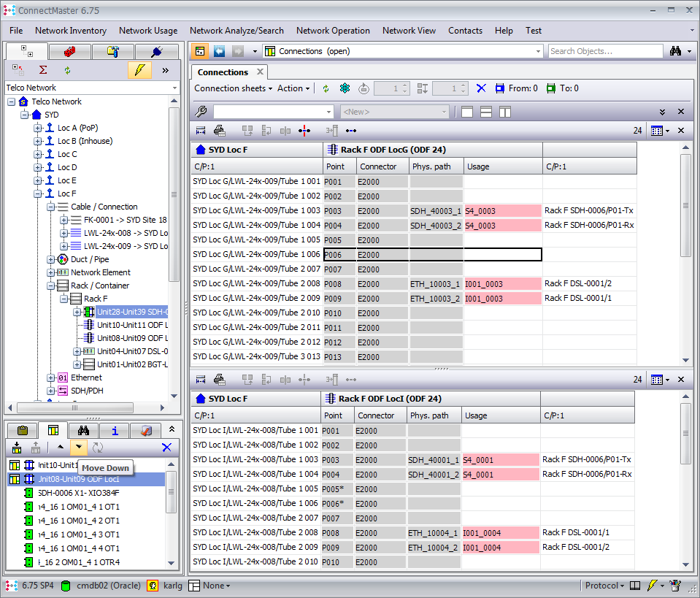Select SDH-0006 X1- XIO384F list item
This screenshot has width=700, height=598.
coord(79,493)
